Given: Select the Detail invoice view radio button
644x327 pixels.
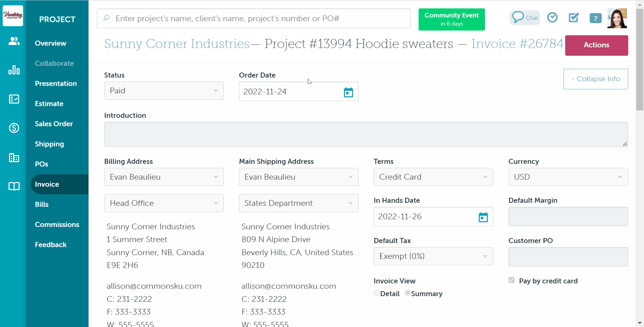Looking at the screenshot, I should (x=377, y=293).
